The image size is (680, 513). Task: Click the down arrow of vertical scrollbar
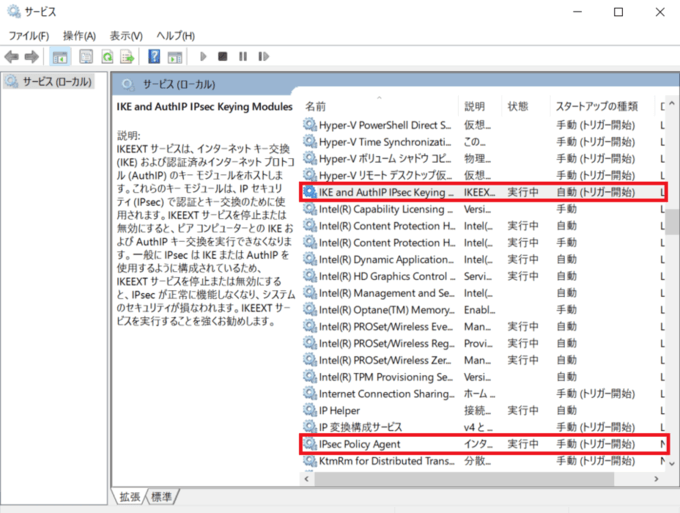click(x=672, y=464)
